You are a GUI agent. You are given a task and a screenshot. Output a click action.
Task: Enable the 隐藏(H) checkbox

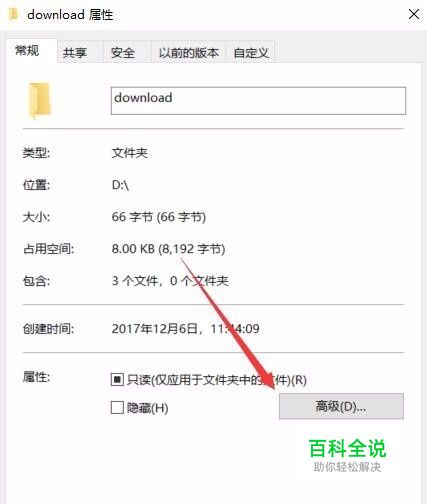[x=117, y=407]
